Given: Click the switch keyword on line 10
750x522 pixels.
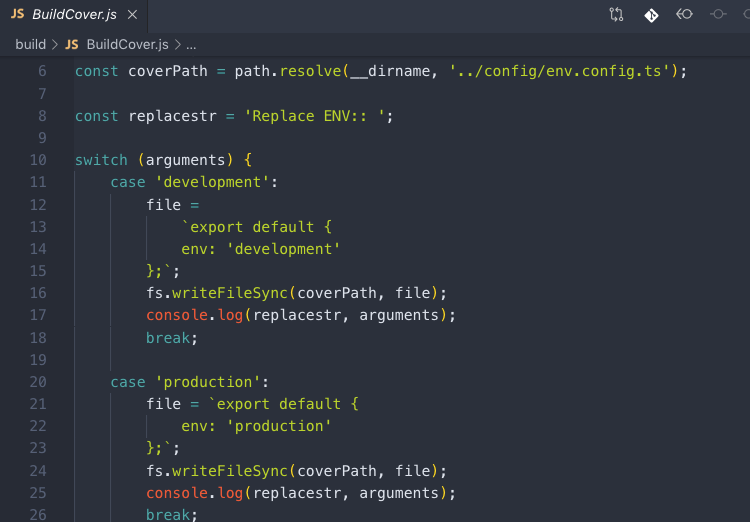Looking at the screenshot, I should (x=101, y=160).
